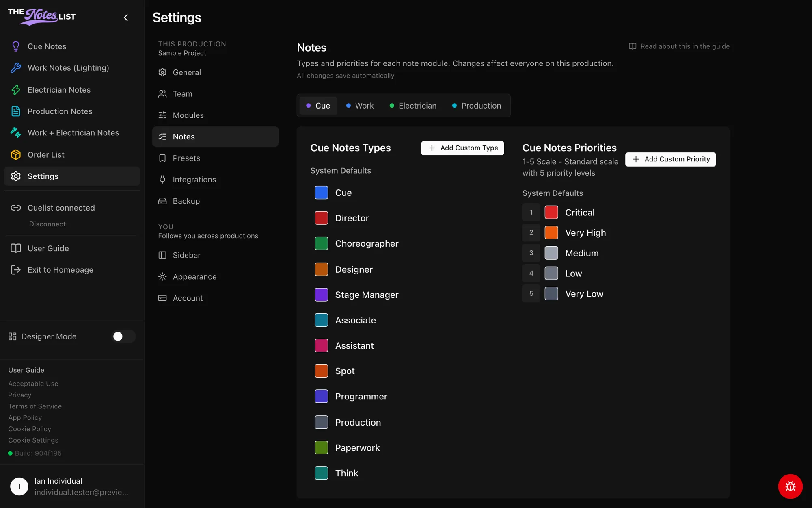Click the Exit to Homepage icon
This screenshot has height=508, width=812.
16,270
